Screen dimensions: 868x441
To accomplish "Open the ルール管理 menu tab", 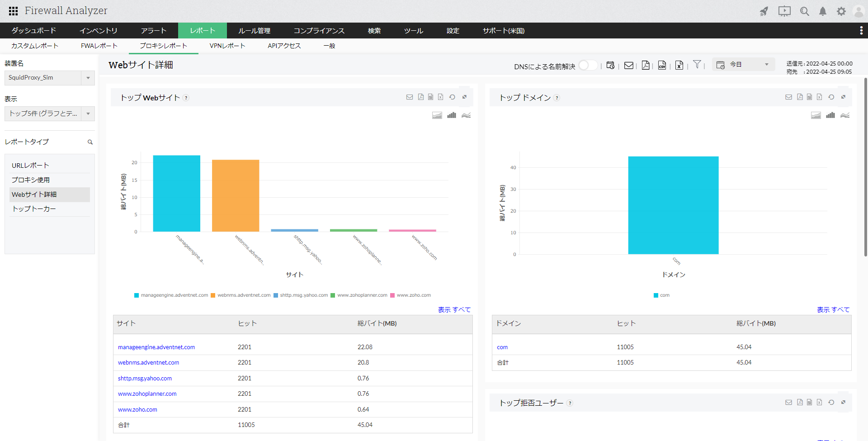I will click(254, 31).
